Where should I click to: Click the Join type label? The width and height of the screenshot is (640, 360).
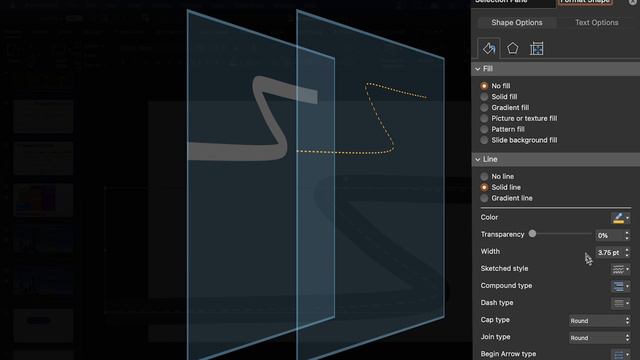click(495, 337)
